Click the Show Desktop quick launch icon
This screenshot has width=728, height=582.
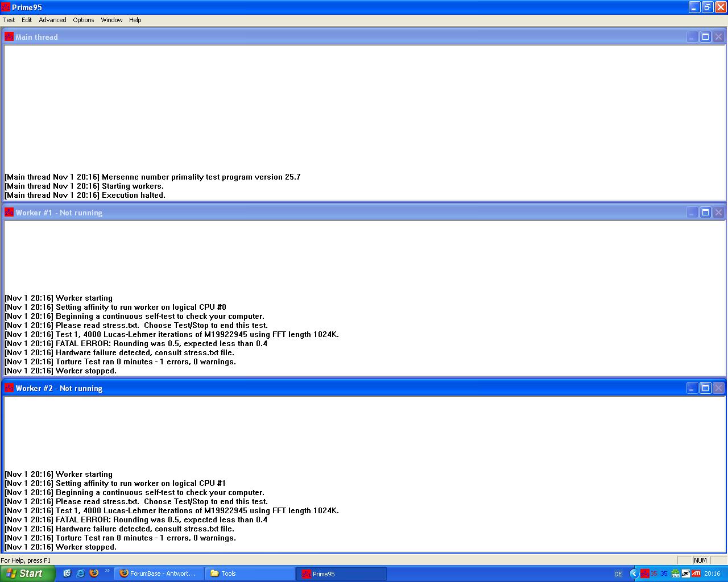click(x=67, y=573)
